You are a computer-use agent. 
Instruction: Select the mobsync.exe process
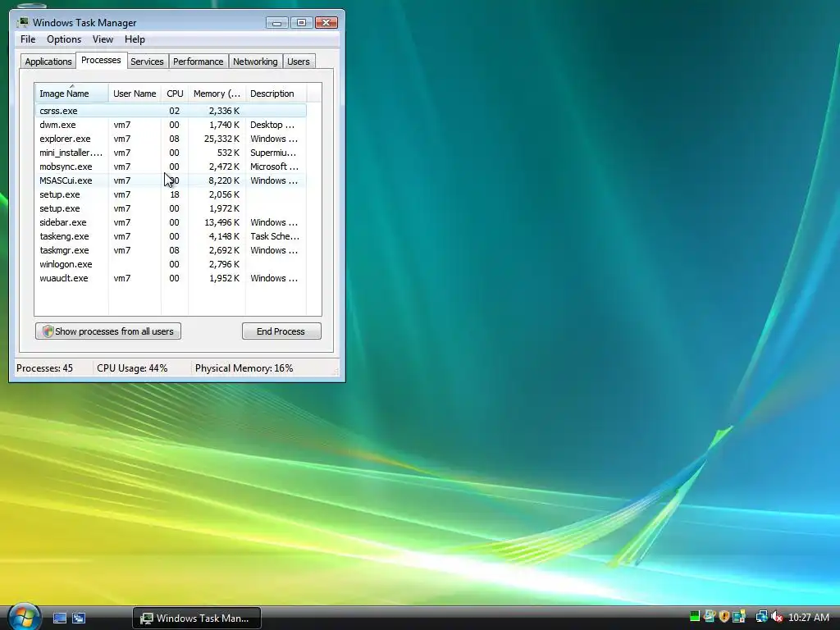point(171,167)
